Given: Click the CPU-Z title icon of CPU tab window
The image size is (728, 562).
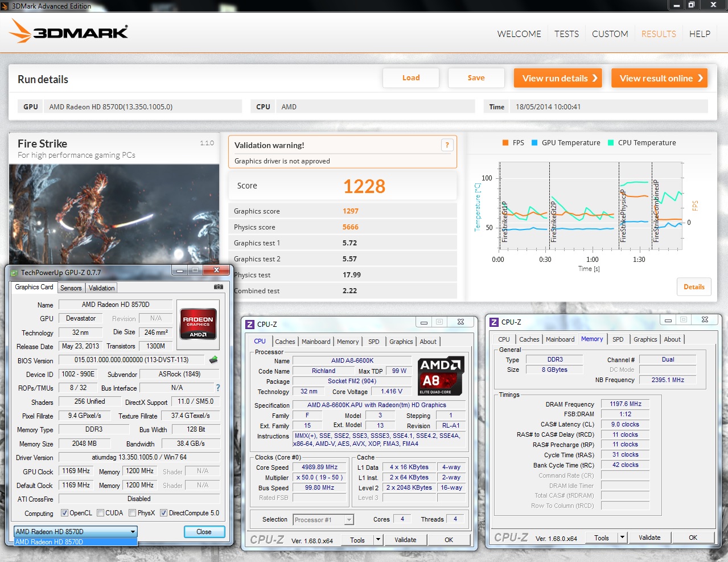Looking at the screenshot, I should pyautogui.click(x=250, y=324).
